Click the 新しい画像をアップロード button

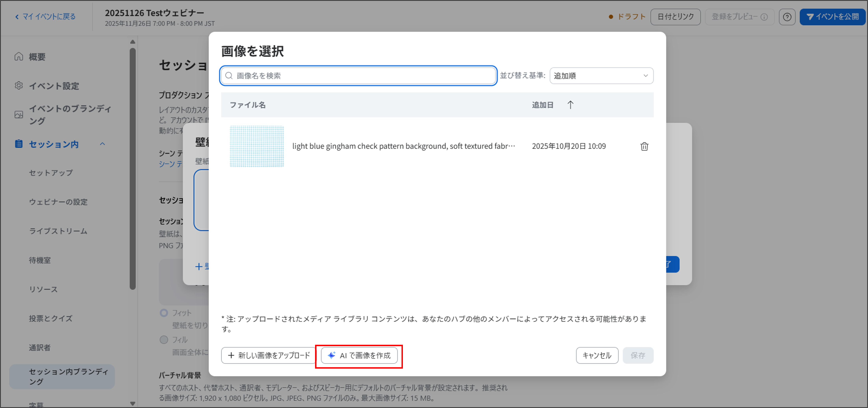(x=269, y=355)
